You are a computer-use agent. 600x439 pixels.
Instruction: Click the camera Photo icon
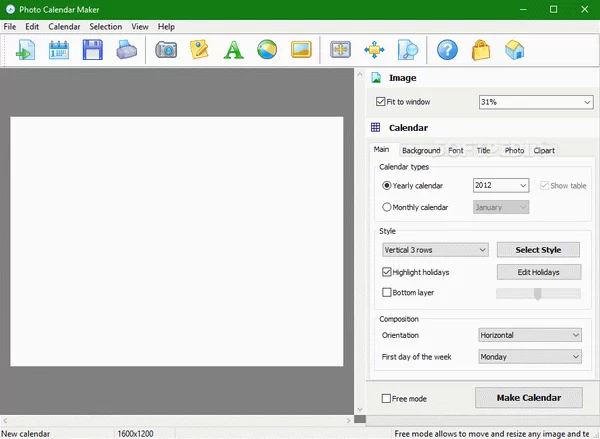coord(166,50)
